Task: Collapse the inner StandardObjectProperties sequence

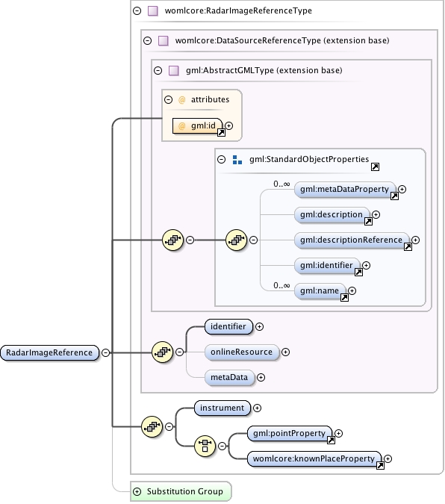Action: point(253,240)
